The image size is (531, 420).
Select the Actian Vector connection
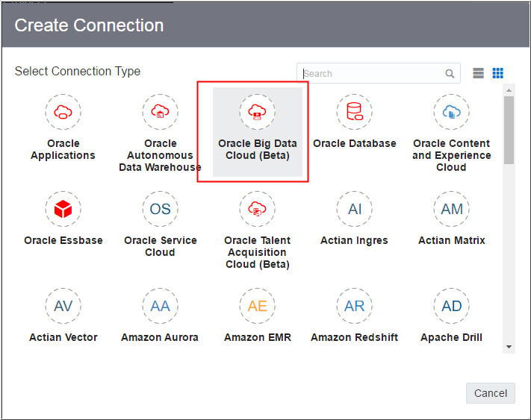click(63, 307)
